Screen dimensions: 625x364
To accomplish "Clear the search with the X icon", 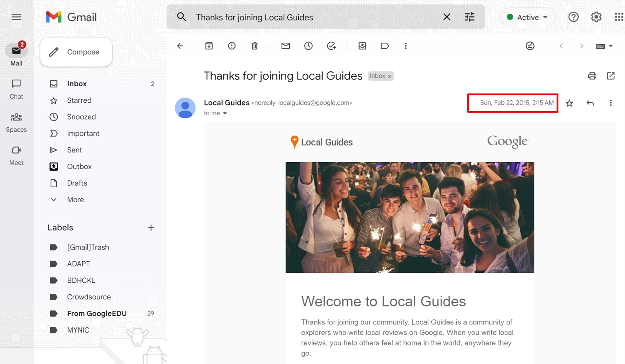I will click(x=447, y=17).
